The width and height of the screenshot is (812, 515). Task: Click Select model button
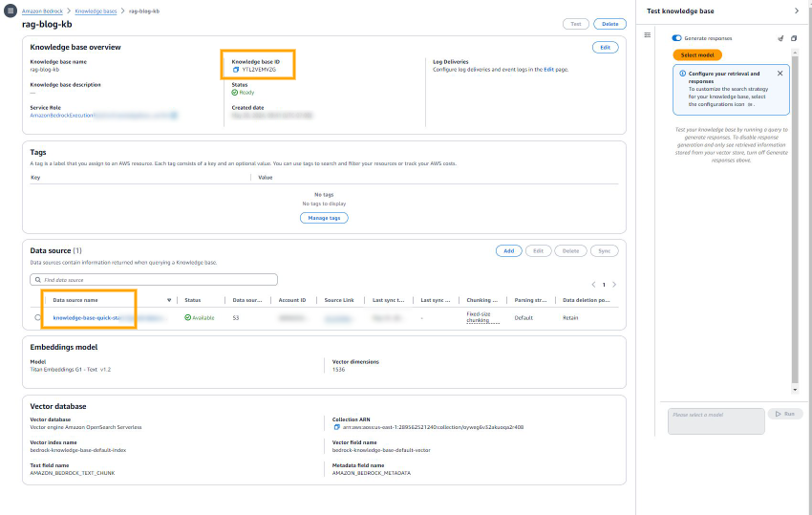[697, 54]
